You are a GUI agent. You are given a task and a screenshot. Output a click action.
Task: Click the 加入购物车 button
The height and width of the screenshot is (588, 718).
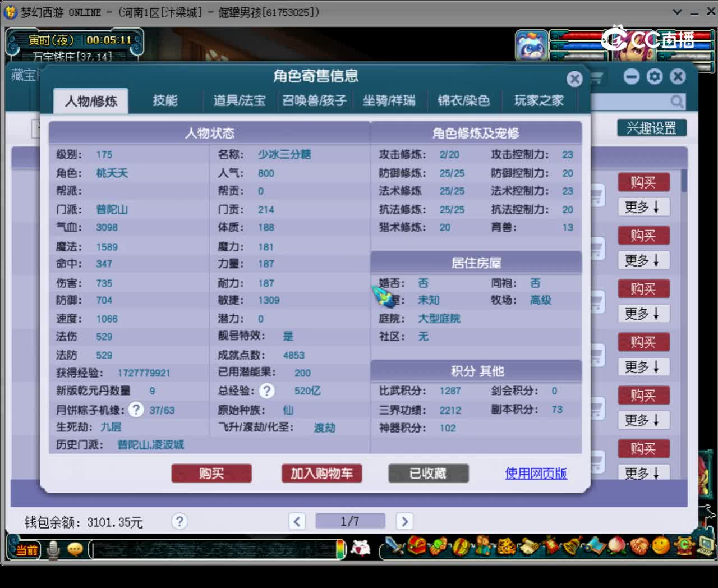[321, 474]
